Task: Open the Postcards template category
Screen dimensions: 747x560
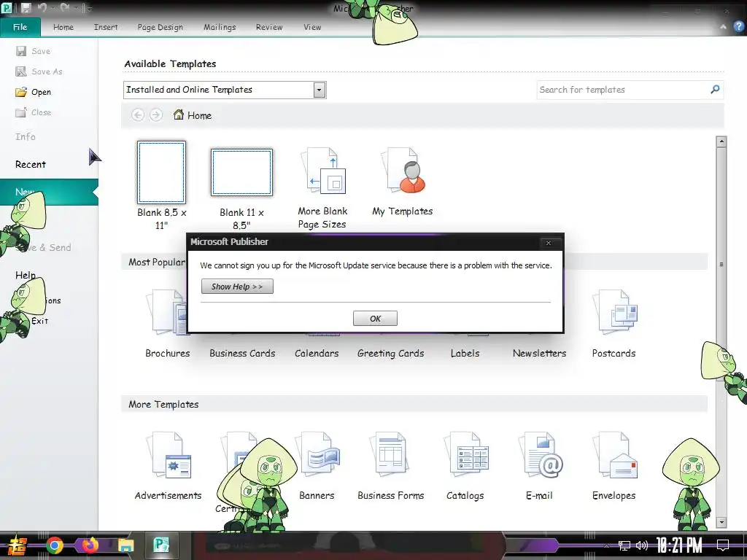Action: click(614, 312)
